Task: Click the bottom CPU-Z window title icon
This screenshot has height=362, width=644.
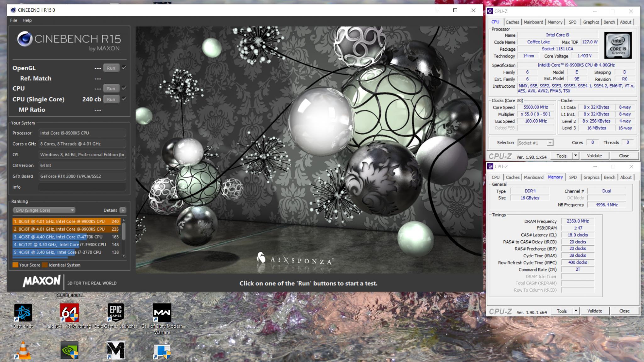Action: [490, 167]
